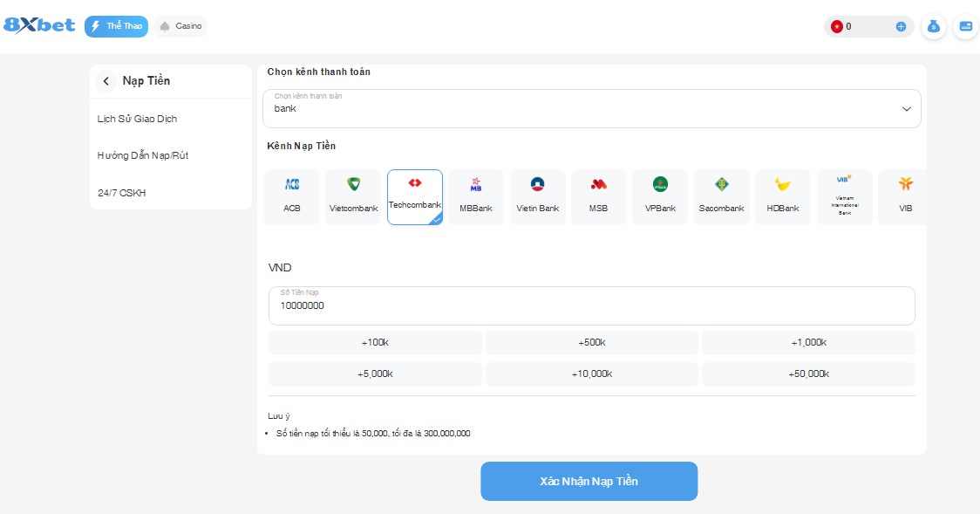Open the money bag wallet icon
This screenshot has height=514, width=980.
coord(934,26)
